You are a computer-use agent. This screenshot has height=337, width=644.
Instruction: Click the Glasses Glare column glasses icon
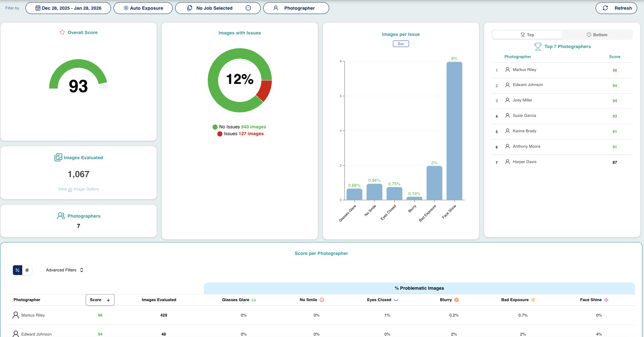click(254, 300)
